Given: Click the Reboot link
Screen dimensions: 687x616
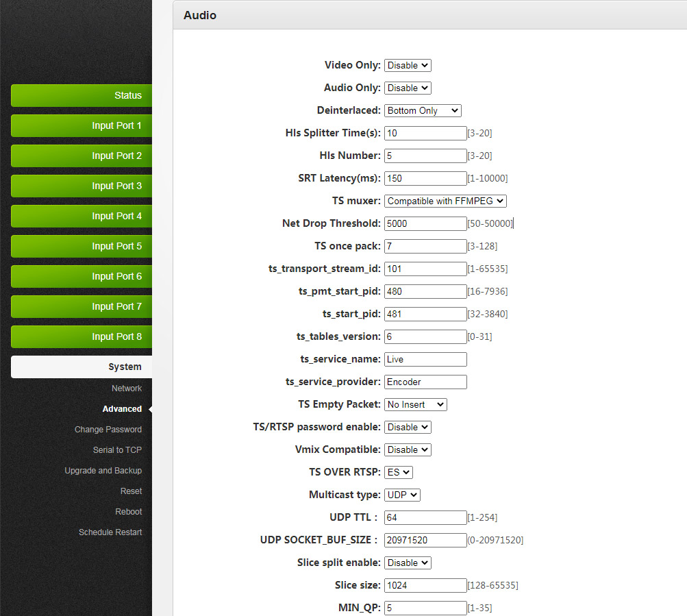Looking at the screenshot, I should 129,512.
